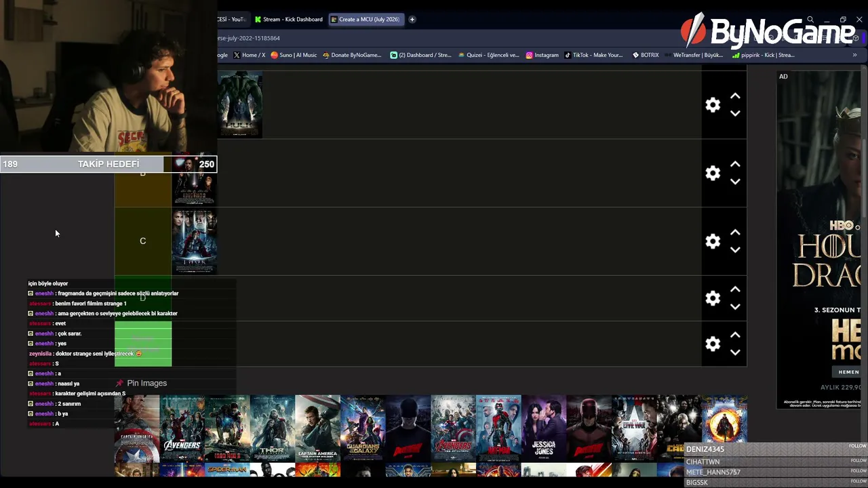Pick the Avengers poster from the image pool
The height and width of the screenshot is (488, 868).
click(182, 428)
